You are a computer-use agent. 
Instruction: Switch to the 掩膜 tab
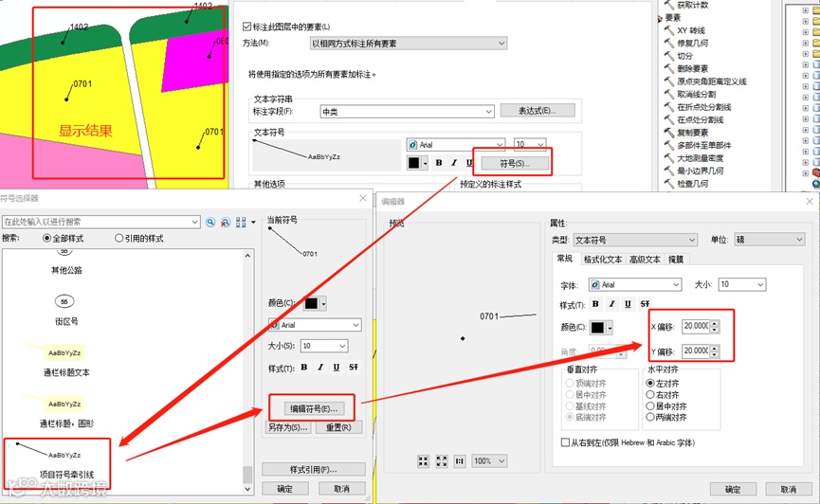pyautogui.click(x=676, y=260)
